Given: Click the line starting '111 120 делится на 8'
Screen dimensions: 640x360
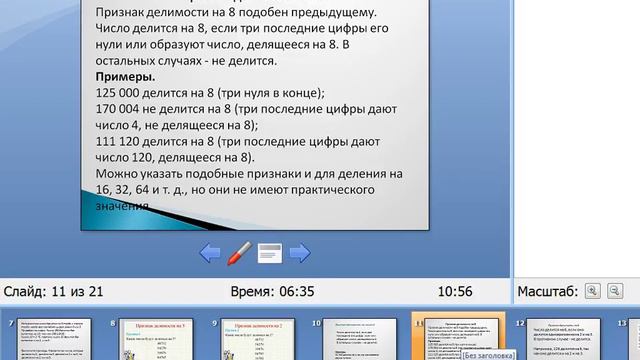Looking at the screenshot, I should click(238, 142).
